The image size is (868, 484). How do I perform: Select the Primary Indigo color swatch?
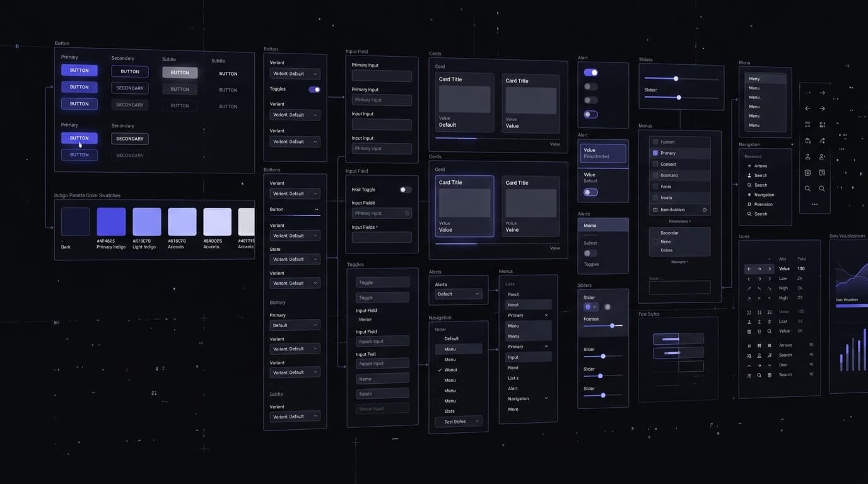coord(111,222)
